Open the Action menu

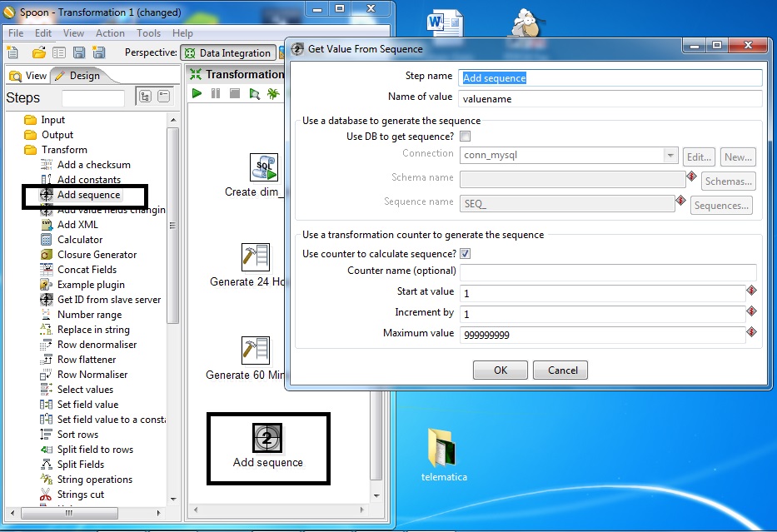110,33
